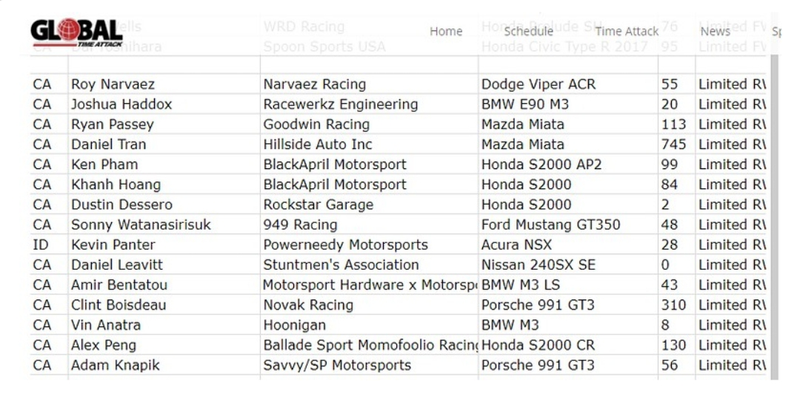
Task: Select car number 310 cell
Action: coord(677,305)
